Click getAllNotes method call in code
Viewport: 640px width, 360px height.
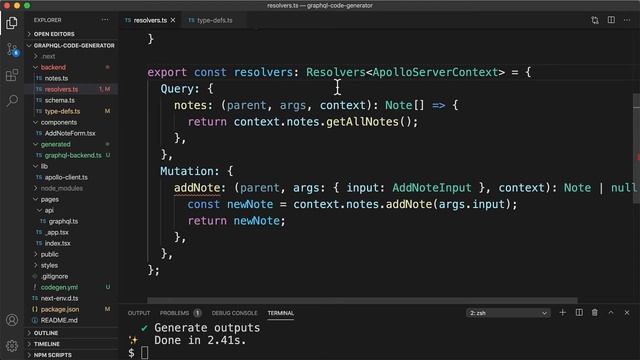point(362,122)
